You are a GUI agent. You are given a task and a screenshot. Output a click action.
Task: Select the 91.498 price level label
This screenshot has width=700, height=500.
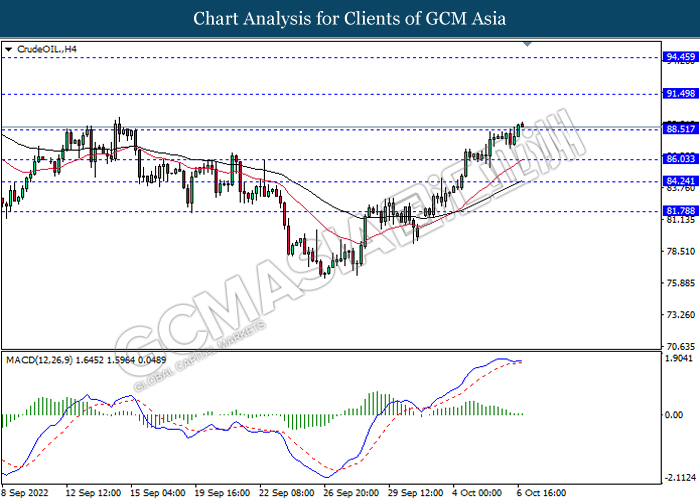[680, 93]
